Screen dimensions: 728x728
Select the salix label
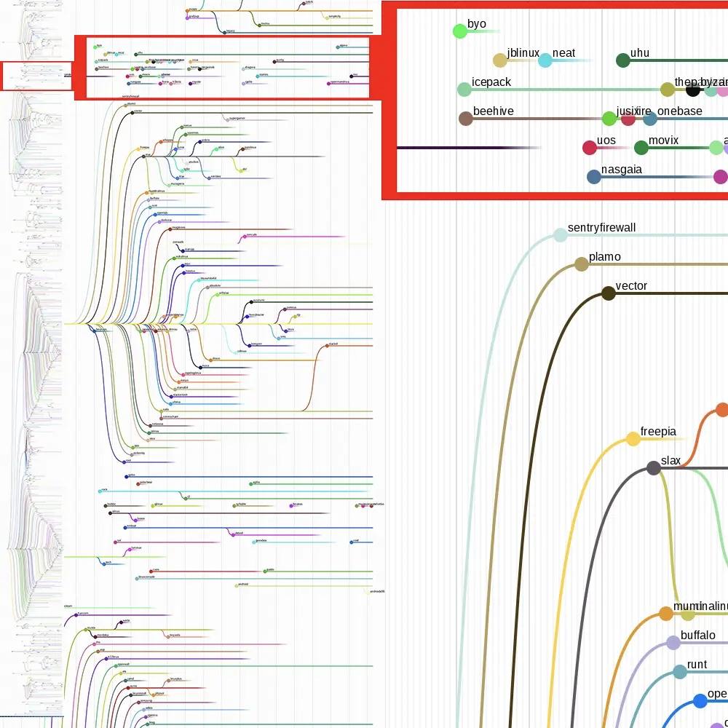click(166, 409)
